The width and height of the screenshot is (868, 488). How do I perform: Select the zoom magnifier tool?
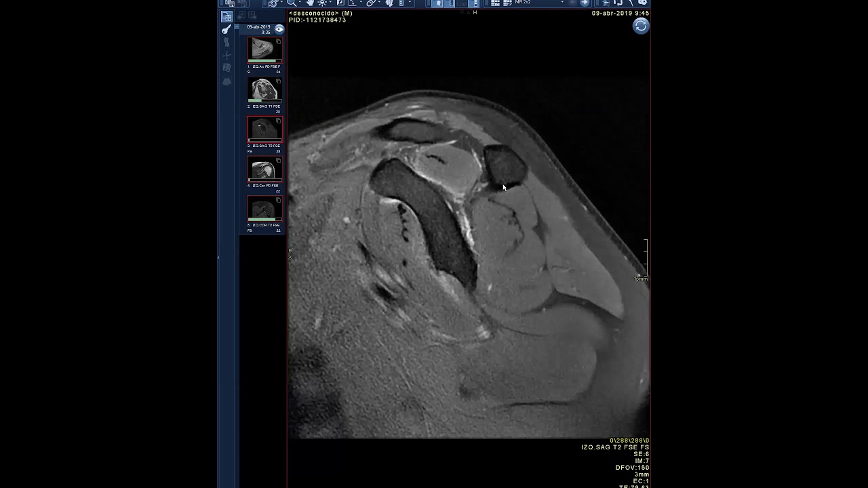pos(291,3)
